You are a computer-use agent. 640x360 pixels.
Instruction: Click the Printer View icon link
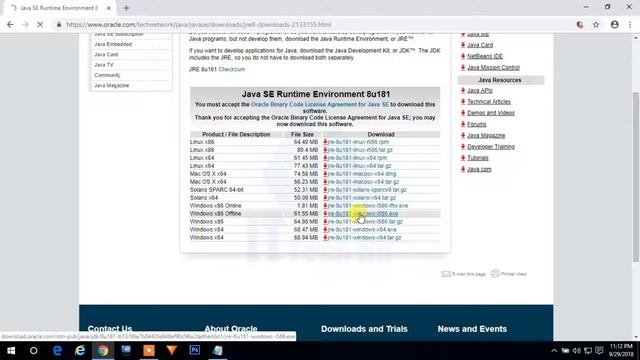pyautogui.click(x=509, y=273)
